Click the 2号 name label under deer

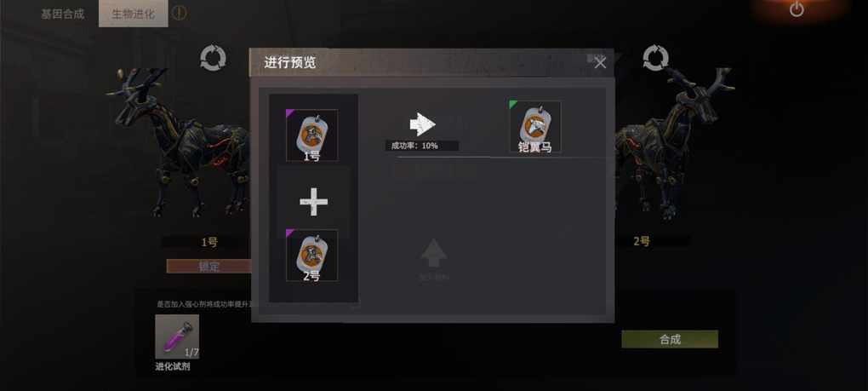pyautogui.click(x=641, y=241)
